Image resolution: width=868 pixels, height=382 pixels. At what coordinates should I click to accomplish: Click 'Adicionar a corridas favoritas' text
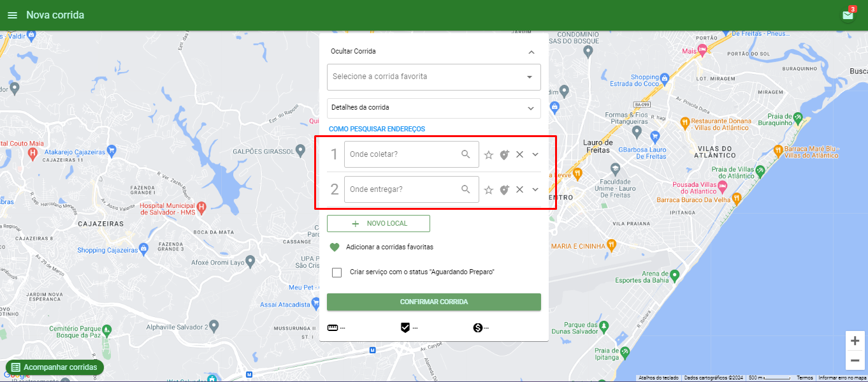pos(389,247)
